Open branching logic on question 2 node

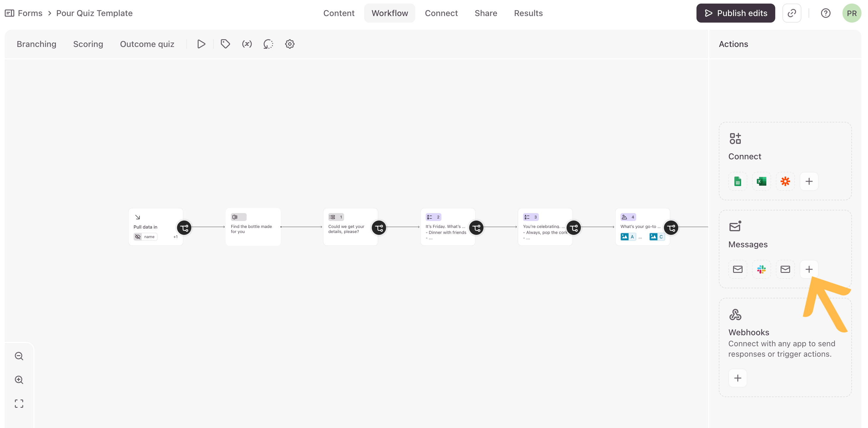(x=476, y=228)
